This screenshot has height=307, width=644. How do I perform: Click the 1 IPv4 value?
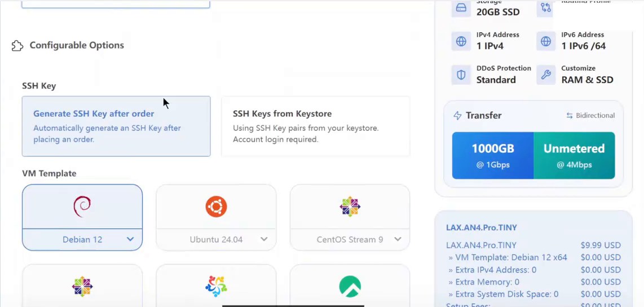(490, 46)
